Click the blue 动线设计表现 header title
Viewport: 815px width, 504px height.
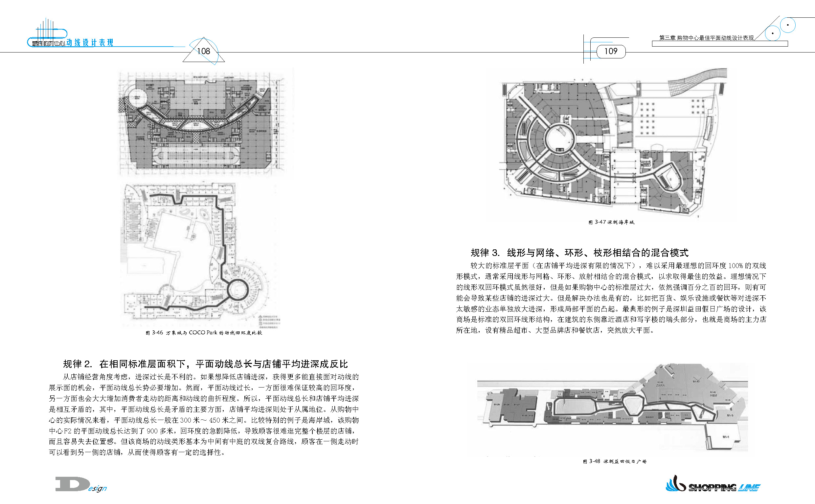[x=90, y=43]
